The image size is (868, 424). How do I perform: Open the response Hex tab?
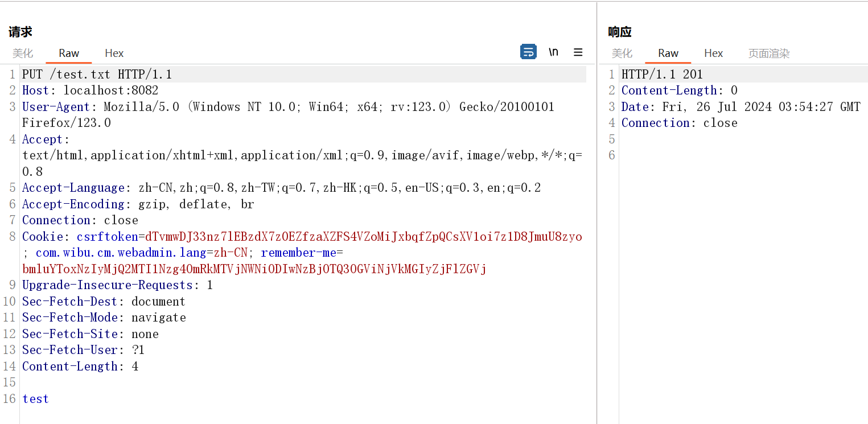(714, 53)
